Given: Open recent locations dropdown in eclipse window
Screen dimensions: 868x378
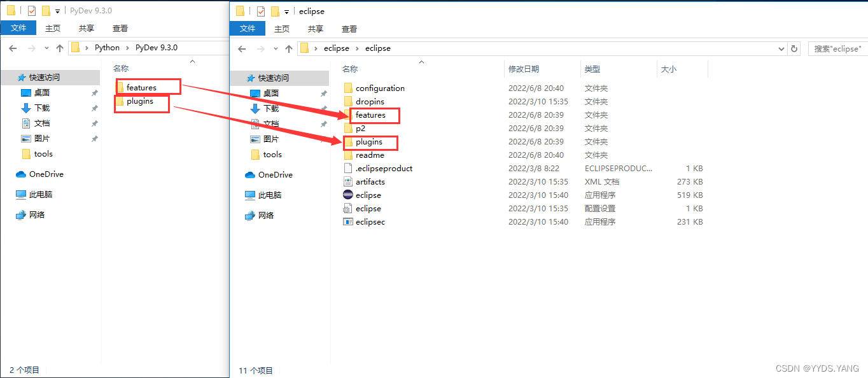Looking at the screenshot, I should [276, 48].
